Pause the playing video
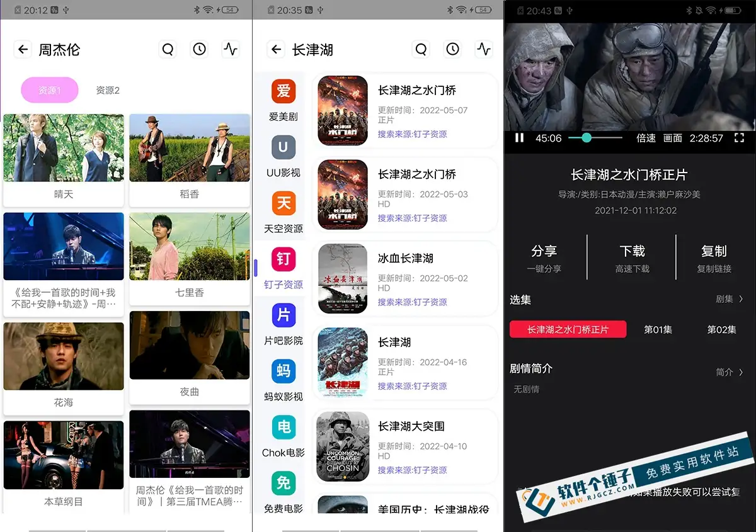This screenshot has height=532, width=756. click(x=519, y=138)
